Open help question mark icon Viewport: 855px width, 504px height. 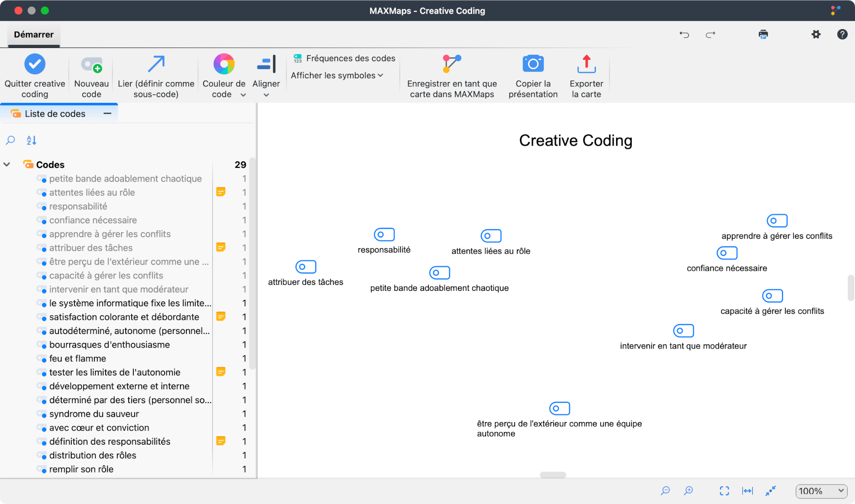click(842, 35)
